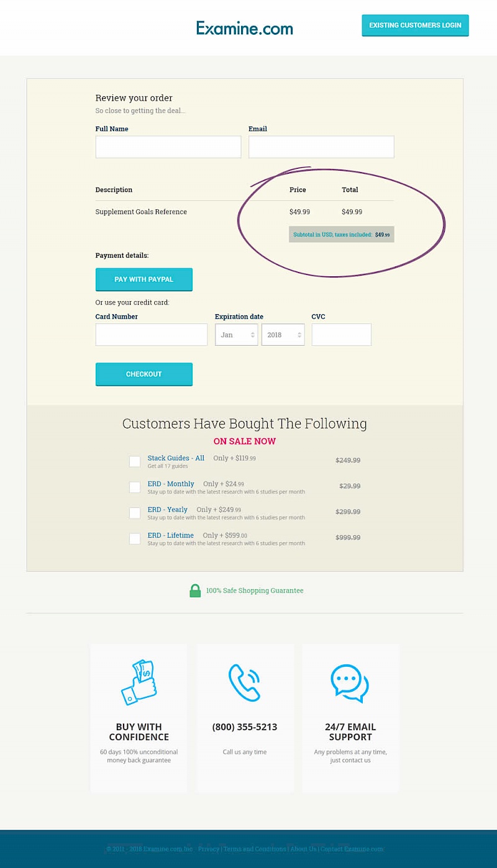497x868 pixels.
Task: Click into the Card Number field
Action: coord(152,335)
